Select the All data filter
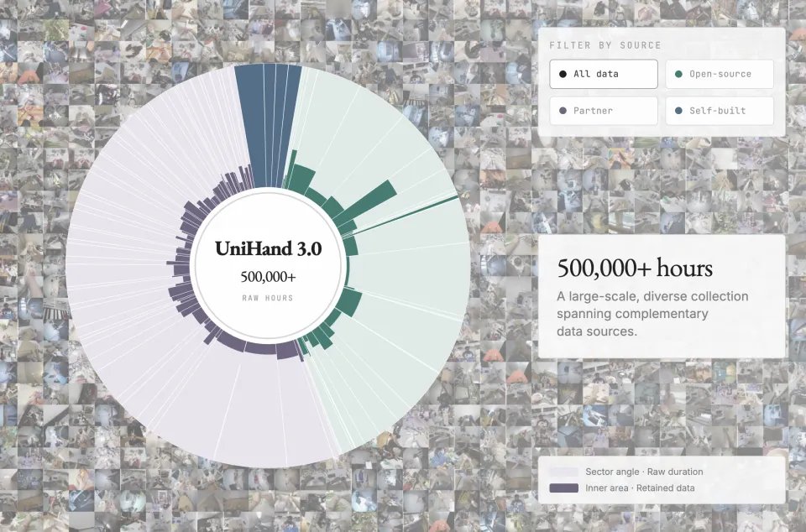 tap(604, 74)
